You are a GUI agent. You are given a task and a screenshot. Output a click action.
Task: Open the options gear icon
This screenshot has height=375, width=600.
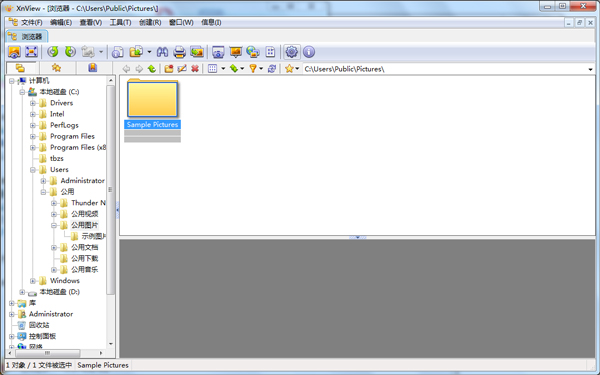tap(292, 52)
